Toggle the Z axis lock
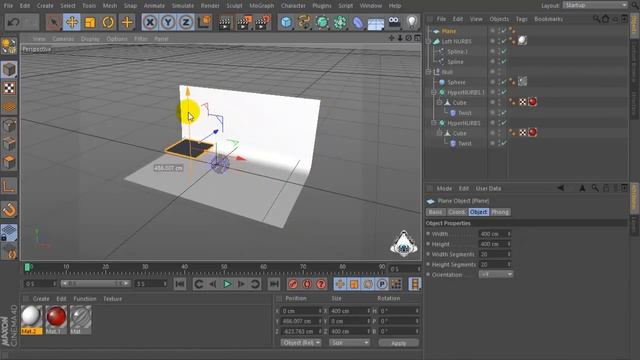Screen dimensions: 640x360 186,22
